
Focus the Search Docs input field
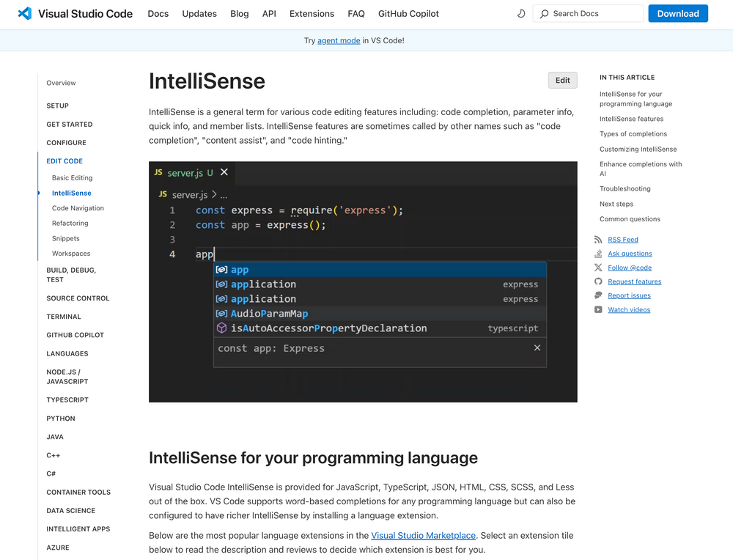[x=588, y=13]
